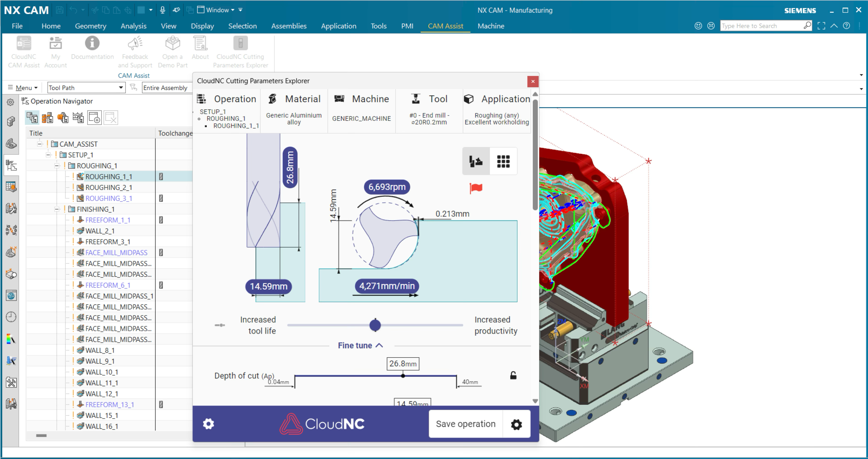Click the 4,271mm/min feed rate value
The height and width of the screenshot is (459, 868).
[x=387, y=286]
